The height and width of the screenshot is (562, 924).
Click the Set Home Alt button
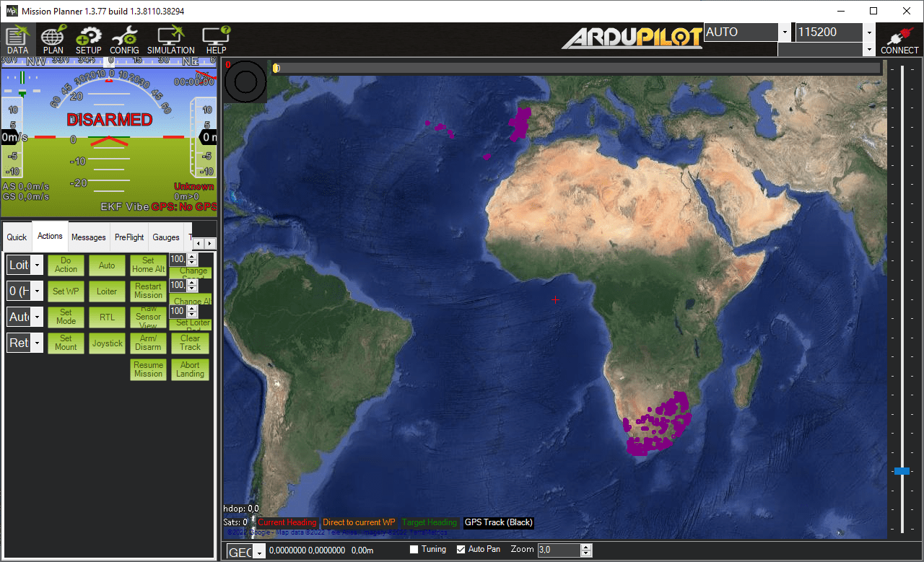click(x=148, y=265)
